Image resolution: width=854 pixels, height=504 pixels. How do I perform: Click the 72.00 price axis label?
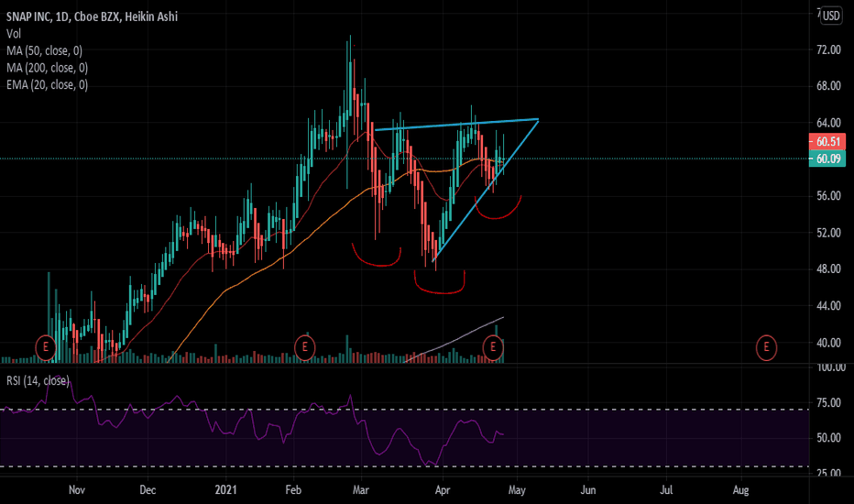[x=828, y=50]
